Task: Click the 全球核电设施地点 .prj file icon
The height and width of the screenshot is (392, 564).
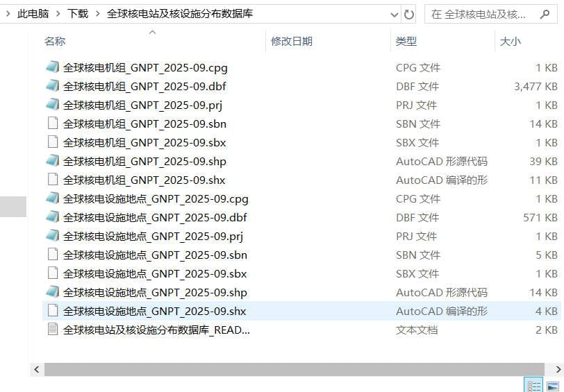Action: (53, 236)
